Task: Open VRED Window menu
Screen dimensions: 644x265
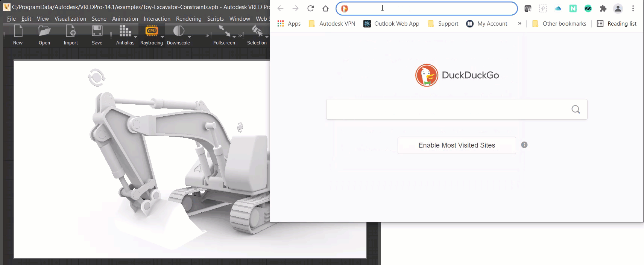Action: tap(240, 18)
